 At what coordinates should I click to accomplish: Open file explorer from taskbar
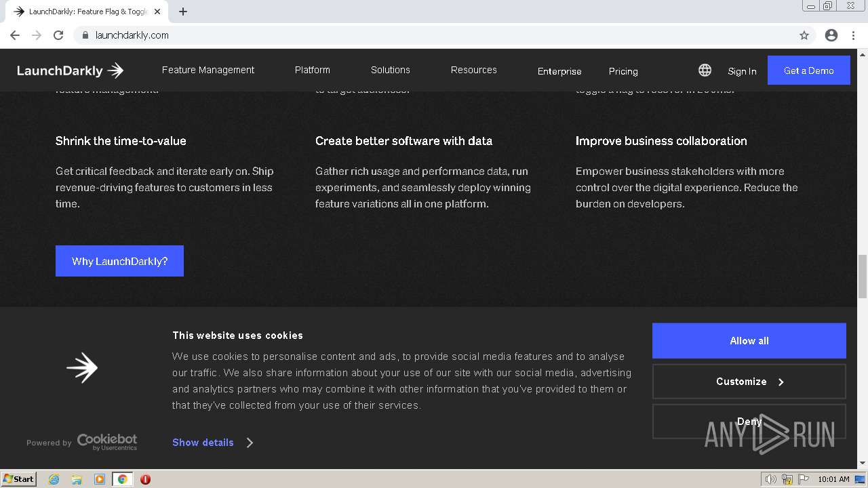point(77,479)
